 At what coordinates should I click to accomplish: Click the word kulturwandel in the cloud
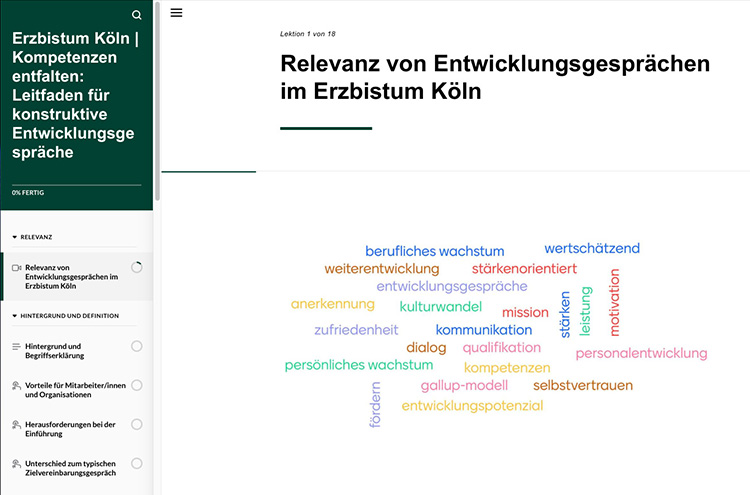pos(441,307)
